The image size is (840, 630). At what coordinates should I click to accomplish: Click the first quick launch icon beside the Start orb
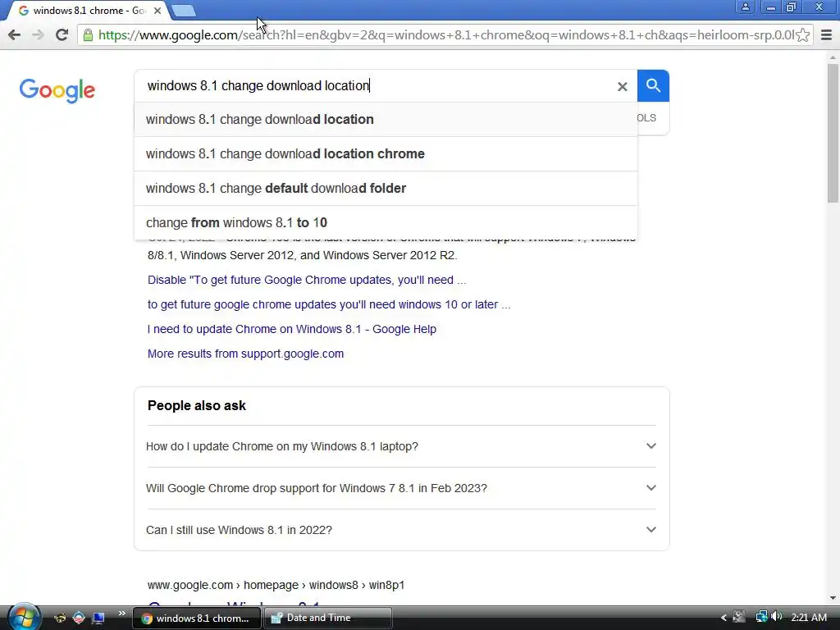pyautogui.click(x=60, y=618)
